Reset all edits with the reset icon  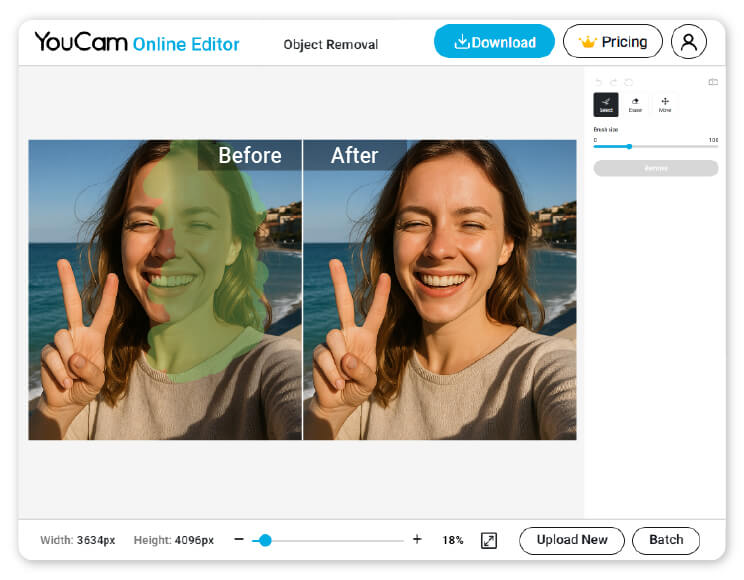[629, 82]
